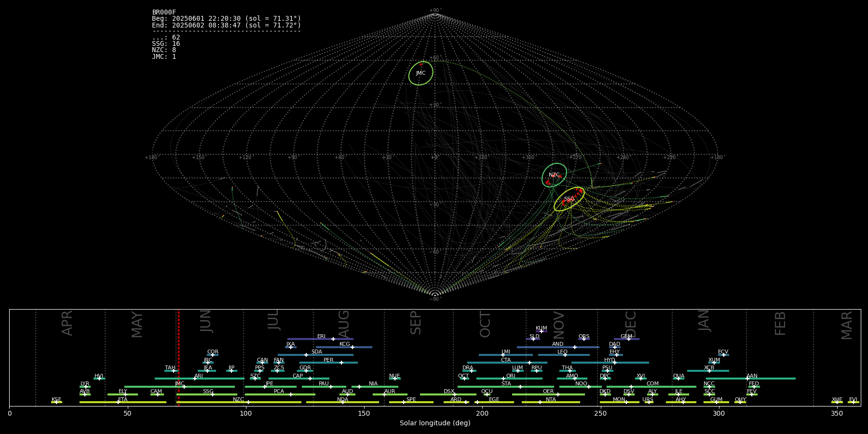
Task: Click the CAP shower label
Action: point(298,376)
